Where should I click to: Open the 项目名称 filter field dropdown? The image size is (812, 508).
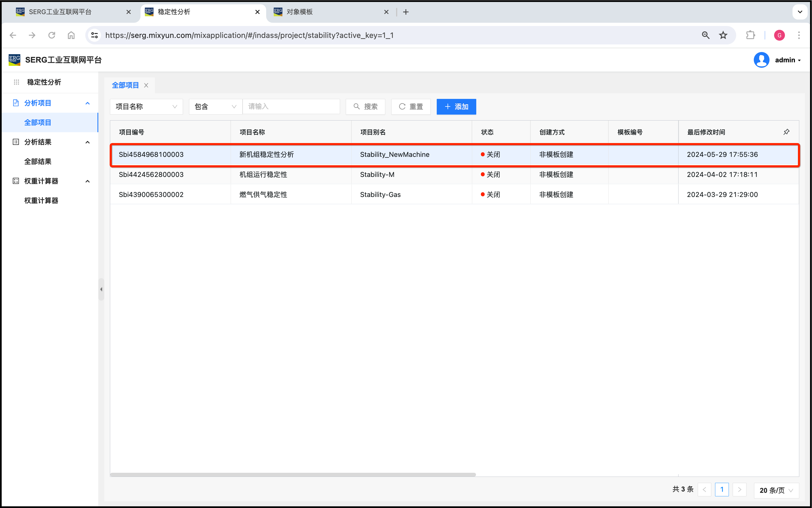click(146, 106)
